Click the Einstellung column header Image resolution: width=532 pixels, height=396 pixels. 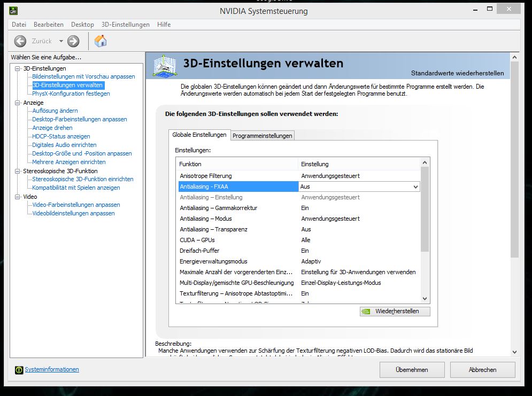(x=359, y=164)
